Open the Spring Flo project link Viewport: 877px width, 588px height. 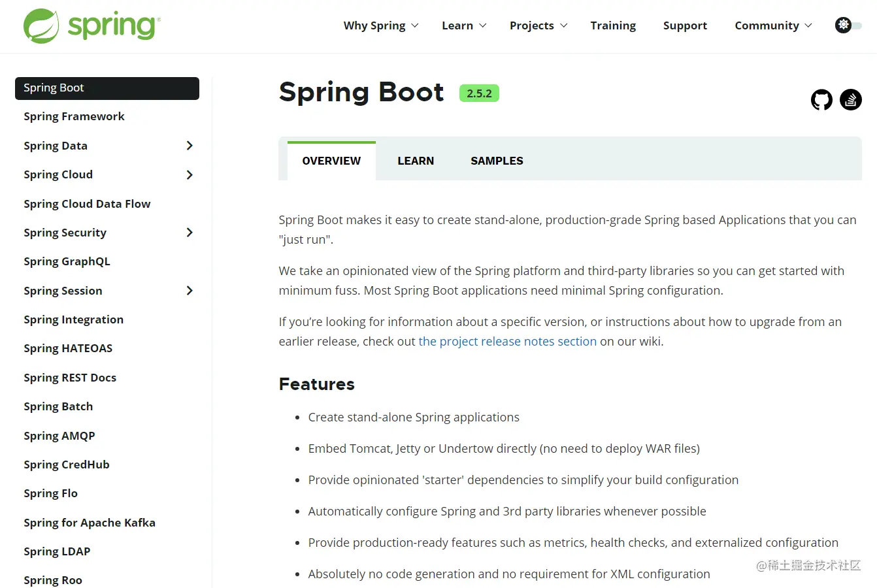(x=50, y=493)
